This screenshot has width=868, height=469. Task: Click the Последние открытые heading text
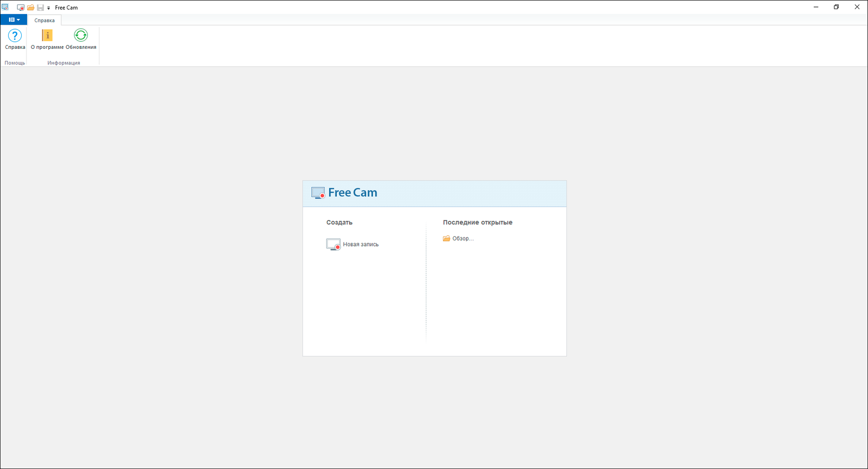tap(477, 222)
